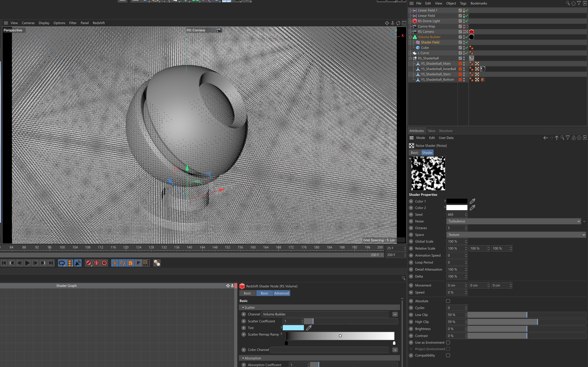Image resolution: width=588 pixels, height=367 pixels.
Task: Switch to the Takes tab
Action: click(x=431, y=131)
